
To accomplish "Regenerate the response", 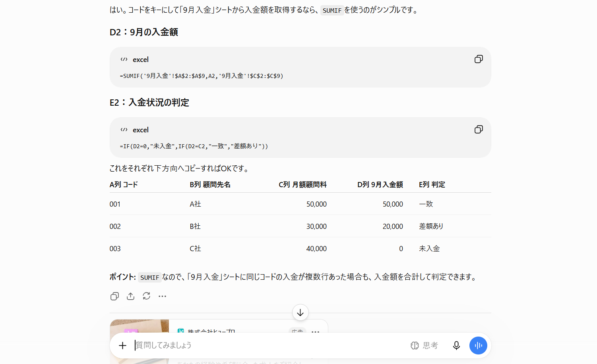I will pos(146,296).
